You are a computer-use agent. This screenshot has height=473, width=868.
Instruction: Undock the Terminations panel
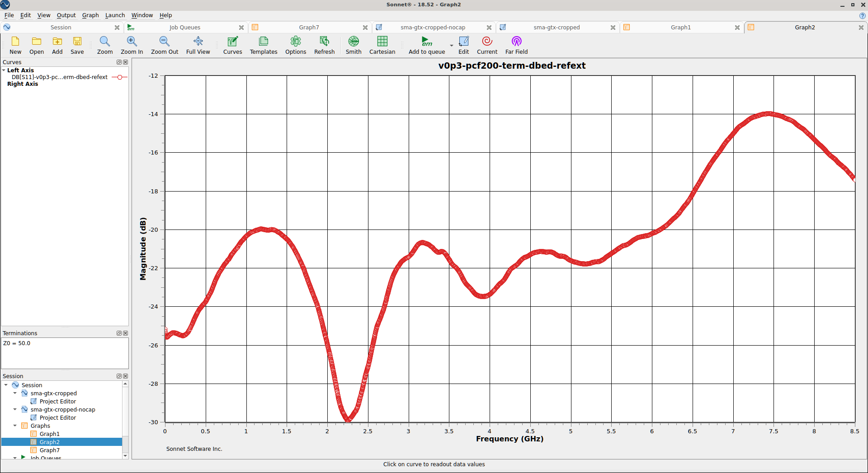coord(119,333)
